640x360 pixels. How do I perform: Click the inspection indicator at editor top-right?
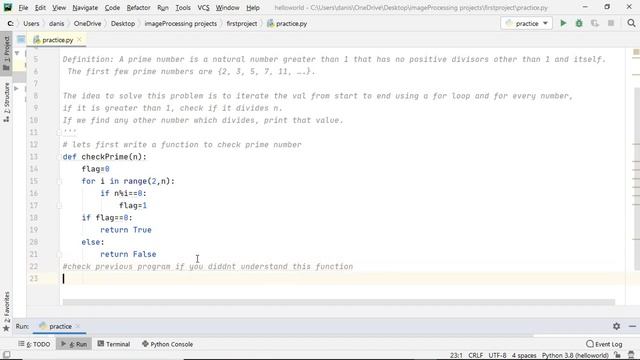(636, 52)
